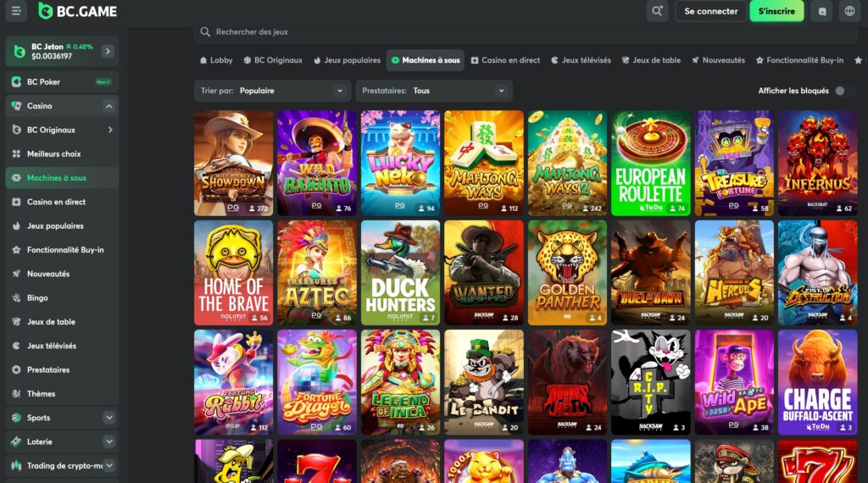Open the language globe icon
The image size is (868, 483).
click(849, 11)
